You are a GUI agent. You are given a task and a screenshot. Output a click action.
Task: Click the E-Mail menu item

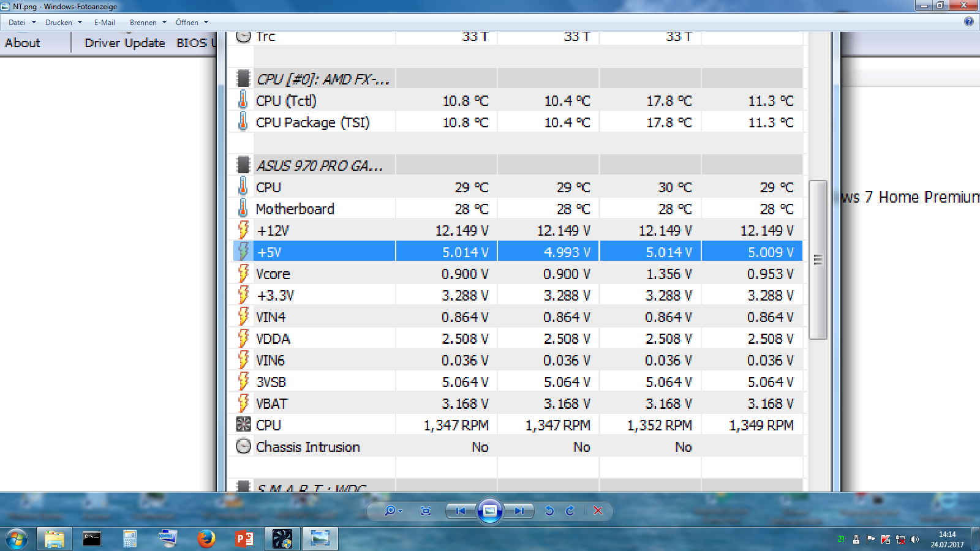click(x=104, y=23)
